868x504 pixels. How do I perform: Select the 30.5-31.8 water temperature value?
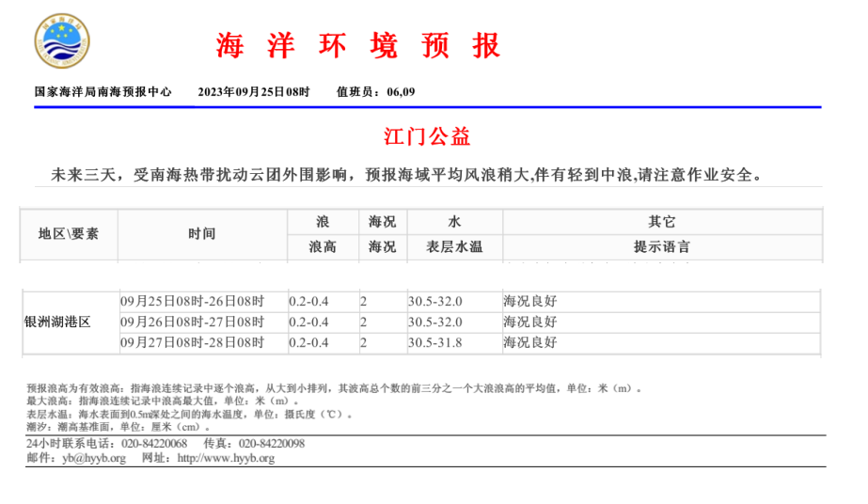click(x=434, y=343)
